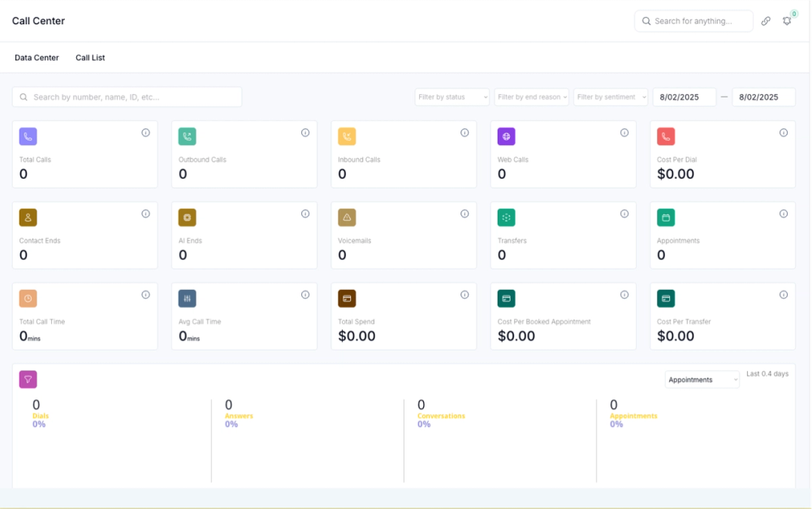Click the Voicemails warning icon
This screenshot has width=812, height=509.
tap(347, 218)
